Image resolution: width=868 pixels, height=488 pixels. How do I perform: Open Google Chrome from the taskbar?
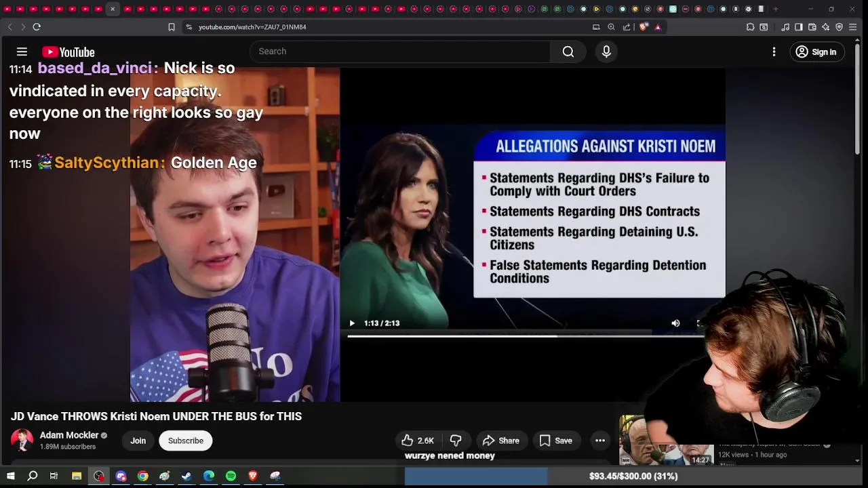point(142,476)
